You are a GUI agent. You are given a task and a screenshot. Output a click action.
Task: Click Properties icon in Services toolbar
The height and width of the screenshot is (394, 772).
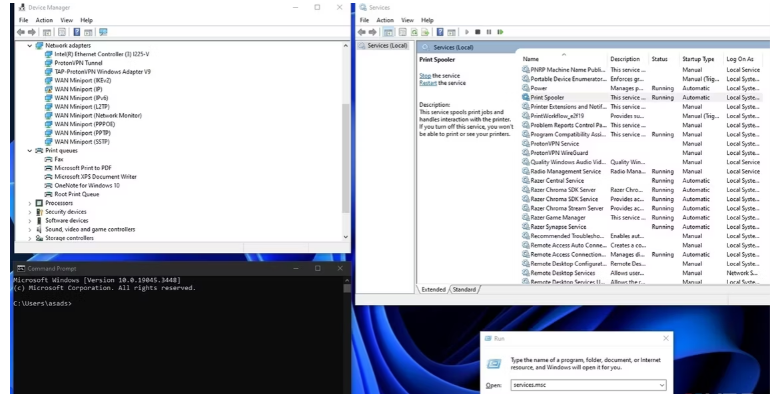point(402,32)
